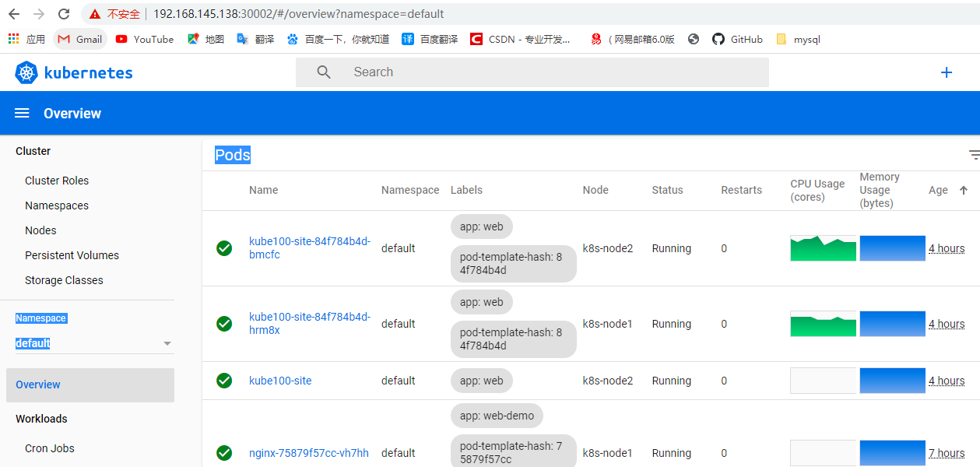Click 'pod-template-hash: 75879f57cc' label chip
980x467 pixels.
[514, 453]
